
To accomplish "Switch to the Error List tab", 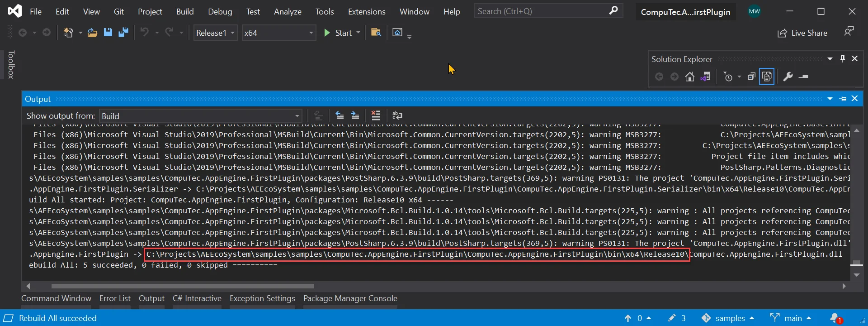I will click(x=115, y=298).
